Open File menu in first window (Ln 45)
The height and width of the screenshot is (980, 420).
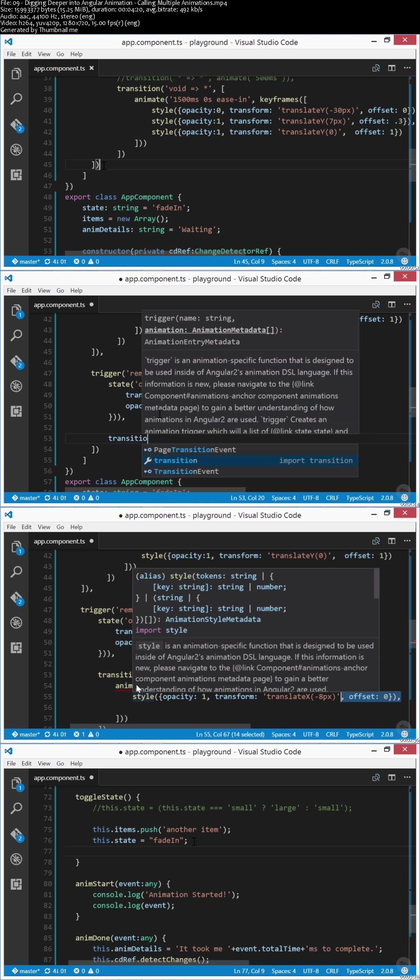tap(11, 54)
